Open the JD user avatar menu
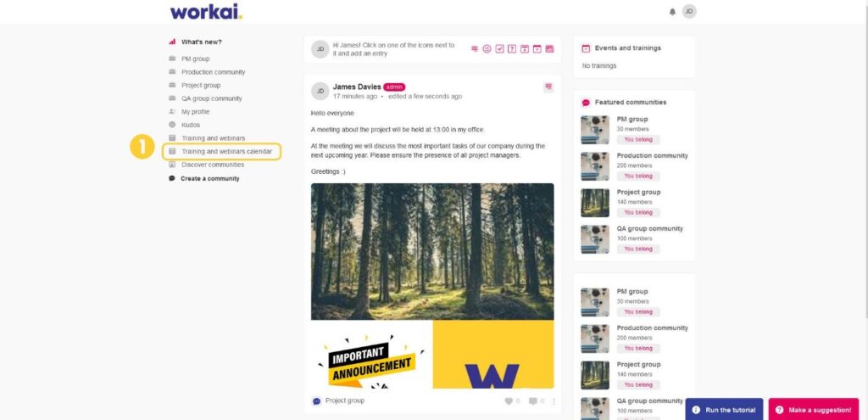The width and height of the screenshot is (868, 420). pos(689,12)
